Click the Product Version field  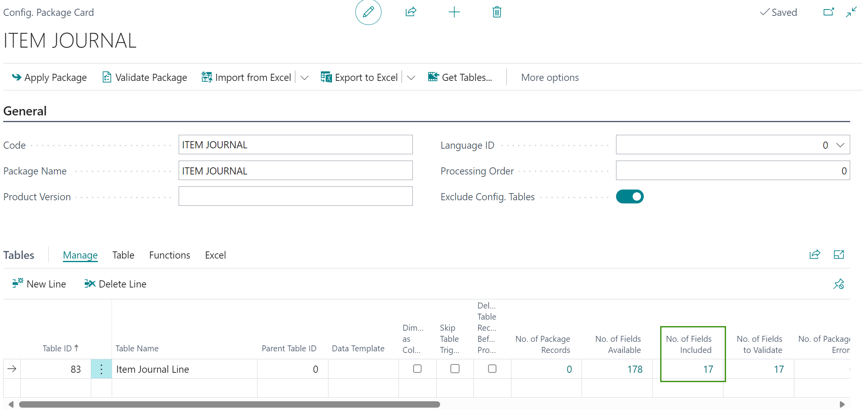pyautogui.click(x=296, y=196)
